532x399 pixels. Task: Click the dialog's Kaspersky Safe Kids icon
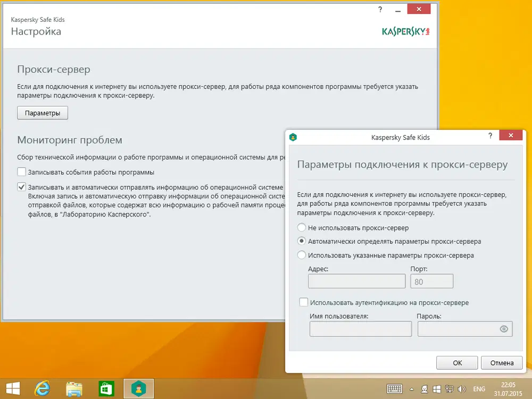click(x=293, y=137)
